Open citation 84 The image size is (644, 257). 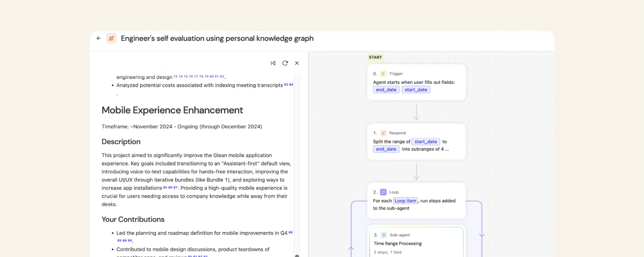(291, 85)
